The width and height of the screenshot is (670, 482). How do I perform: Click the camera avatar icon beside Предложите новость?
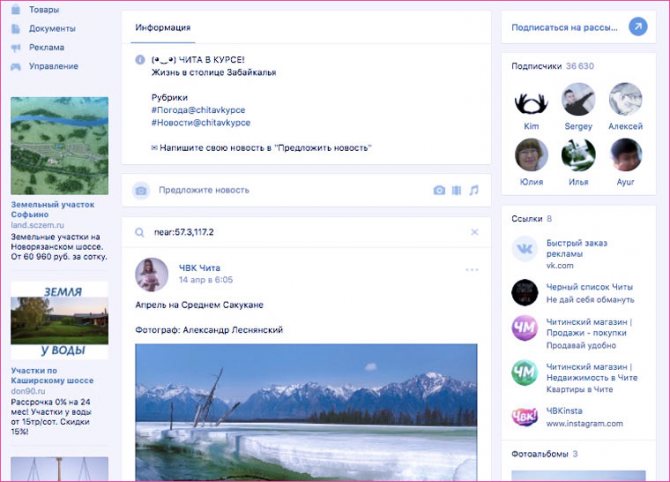click(141, 190)
